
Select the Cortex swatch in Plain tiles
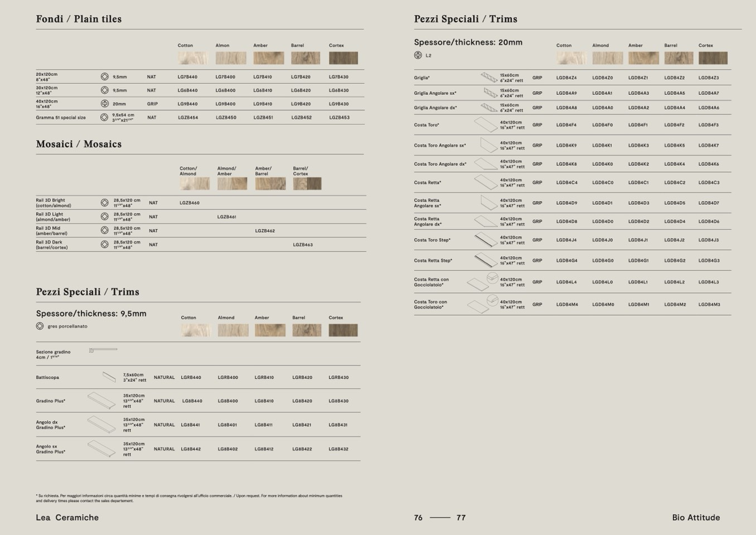click(343, 58)
